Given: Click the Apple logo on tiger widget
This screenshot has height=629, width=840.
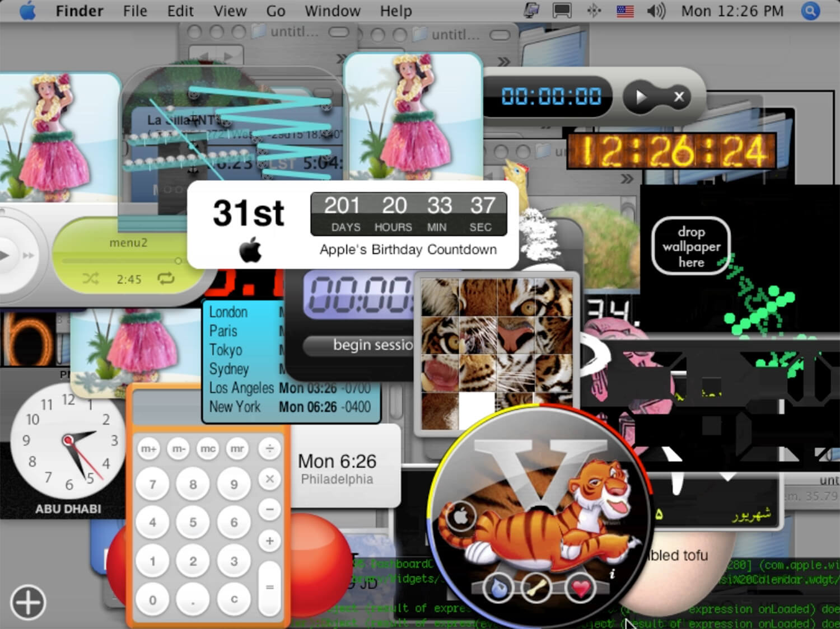Looking at the screenshot, I should pyautogui.click(x=460, y=517).
